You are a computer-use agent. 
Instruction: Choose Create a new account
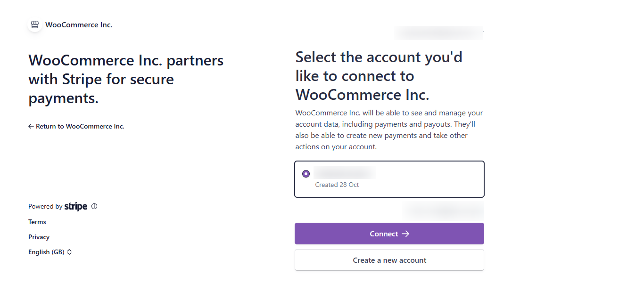[x=389, y=259]
